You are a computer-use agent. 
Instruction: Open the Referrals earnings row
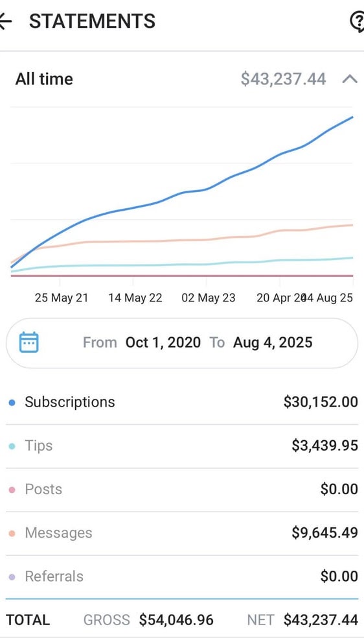tap(182, 577)
